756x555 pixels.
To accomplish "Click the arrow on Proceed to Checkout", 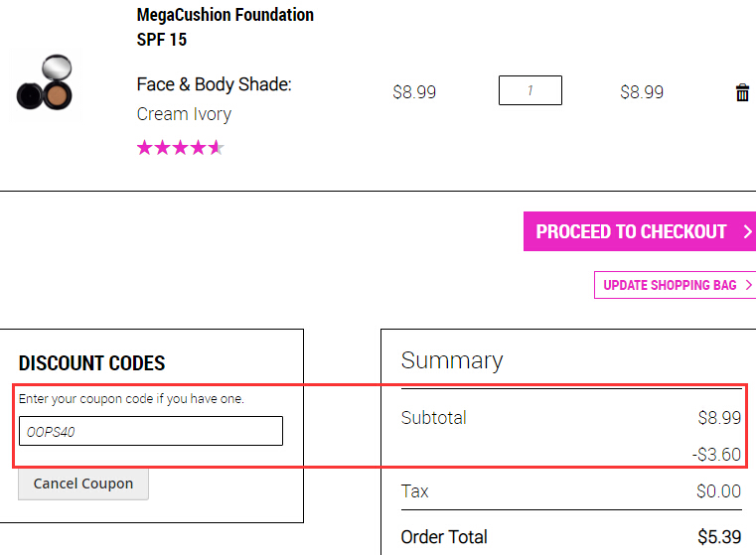I will [x=747, y=231].
